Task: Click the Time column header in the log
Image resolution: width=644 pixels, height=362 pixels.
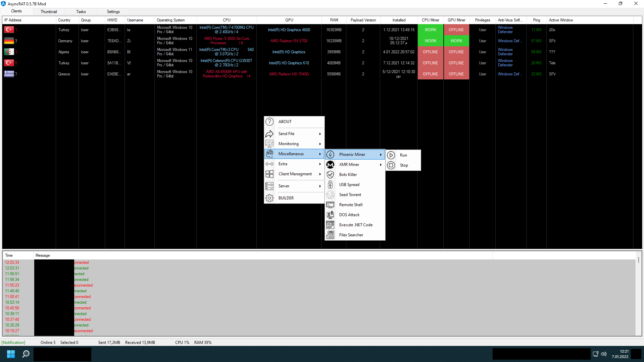Action: pos(18,255)
